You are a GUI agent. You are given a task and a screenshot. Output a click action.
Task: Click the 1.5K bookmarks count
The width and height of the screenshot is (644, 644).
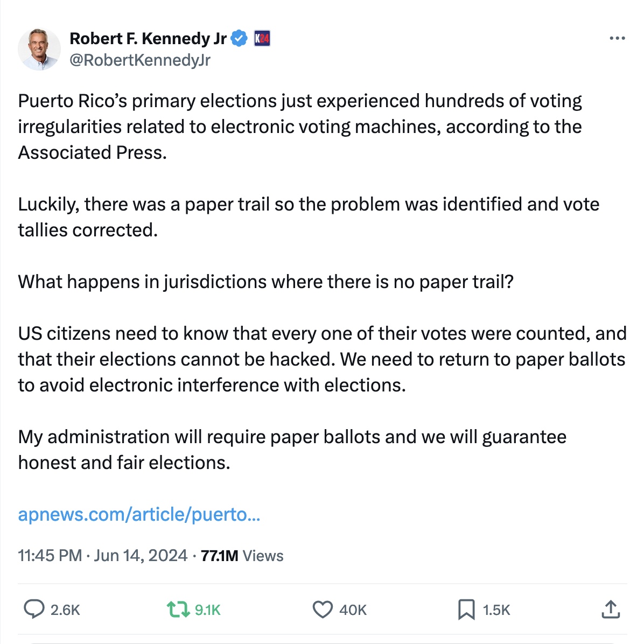[496, 610]
